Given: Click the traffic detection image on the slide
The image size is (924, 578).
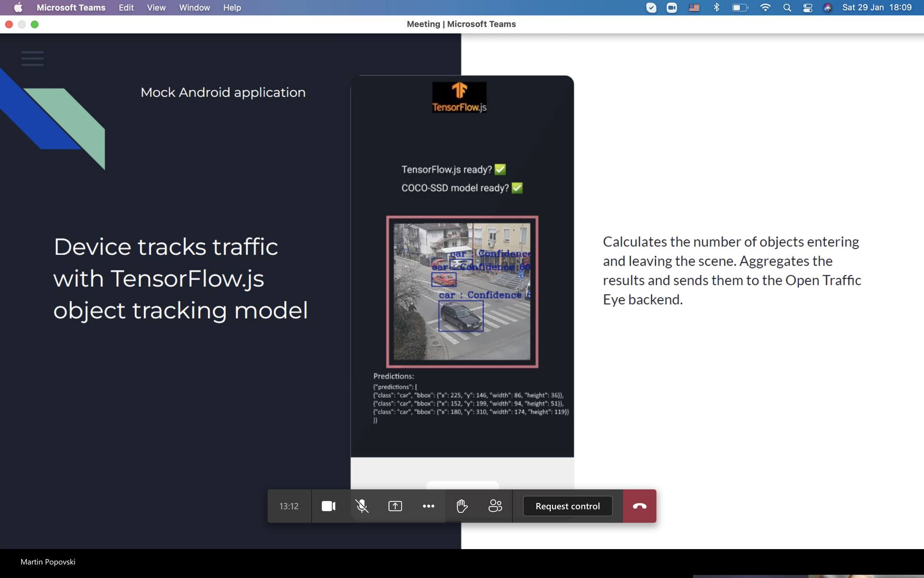Looking at the screenshot, I should click(462, 292).
